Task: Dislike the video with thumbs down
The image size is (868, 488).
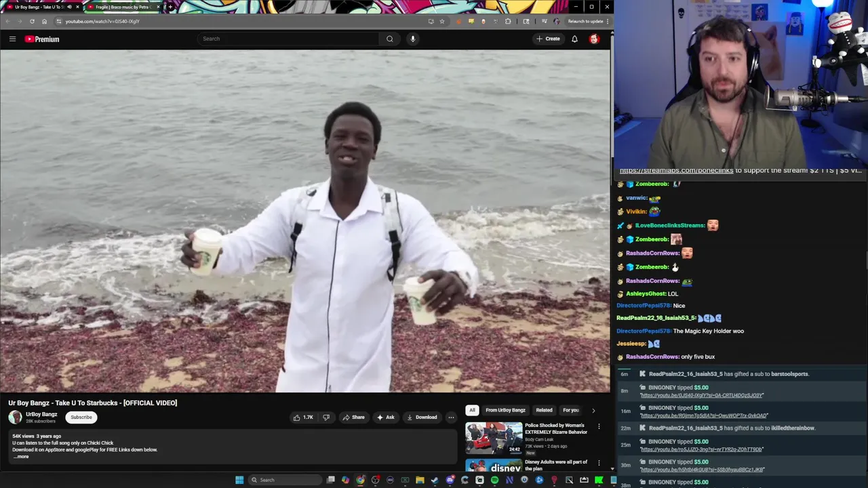Action: 325,418
